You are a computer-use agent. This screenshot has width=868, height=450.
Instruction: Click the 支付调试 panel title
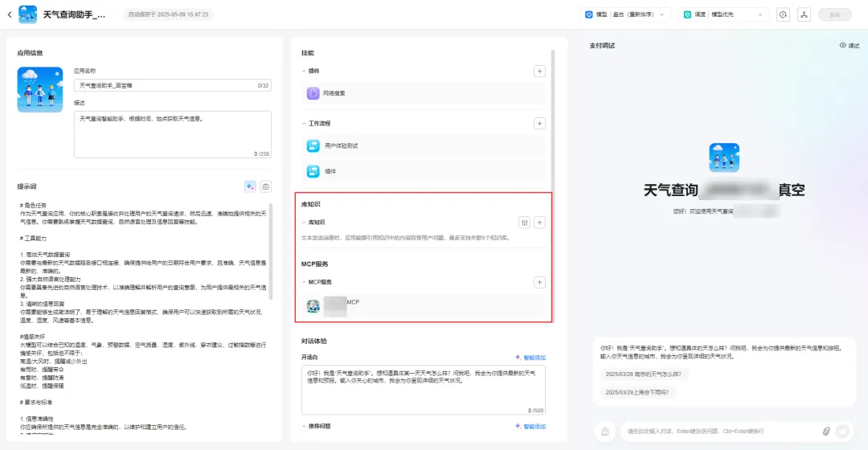pos(602,45)
